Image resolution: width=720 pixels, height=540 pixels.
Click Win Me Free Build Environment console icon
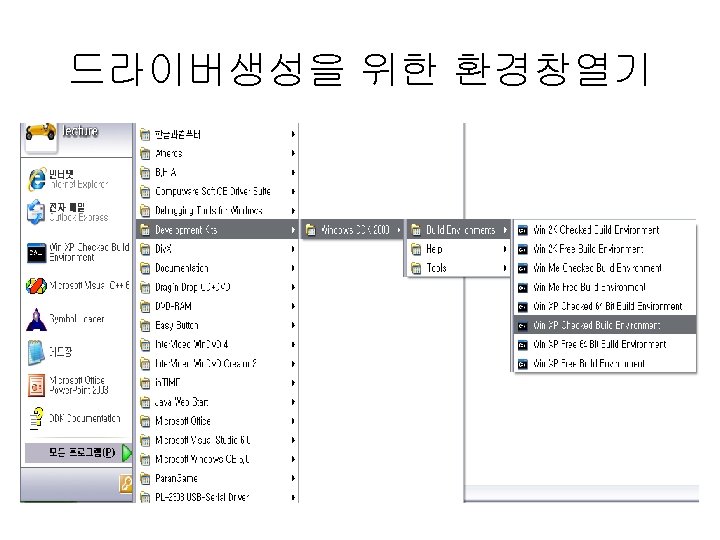(x=523, y=287)
